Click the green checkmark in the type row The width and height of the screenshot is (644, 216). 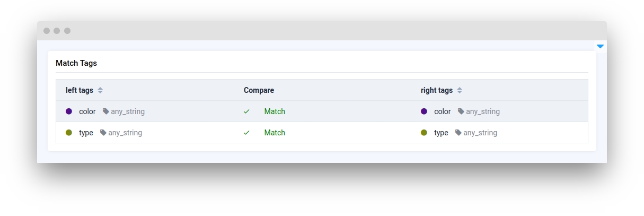(246, 133)
